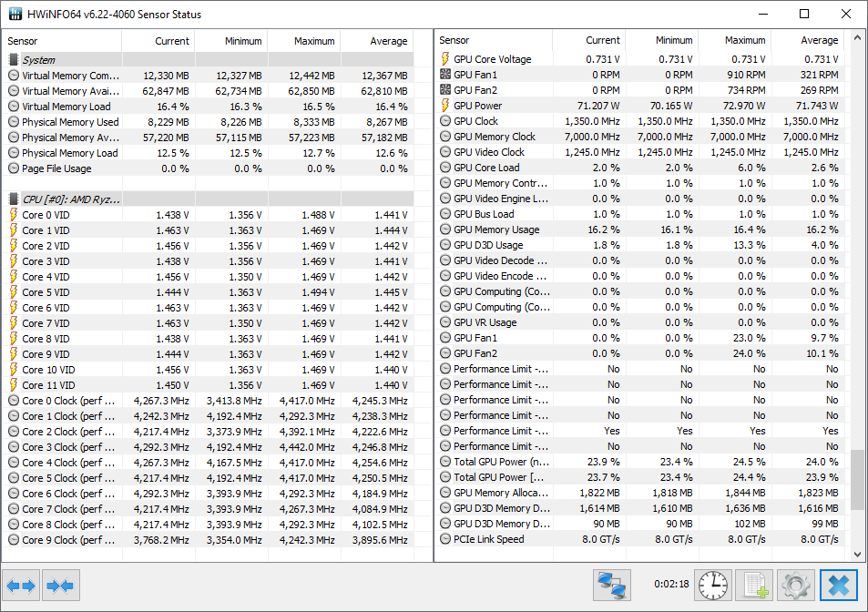Viewport: 868px width, 612px height.
Task: Select the Performance Limit row showing Yes
Action: (640, 431)
